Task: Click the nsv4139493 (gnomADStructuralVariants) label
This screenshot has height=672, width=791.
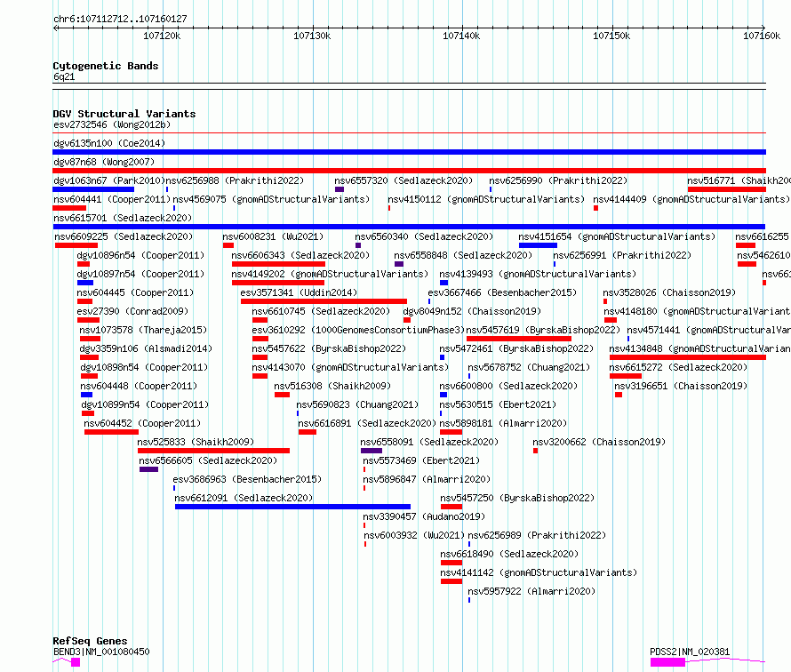Action: 538,274
